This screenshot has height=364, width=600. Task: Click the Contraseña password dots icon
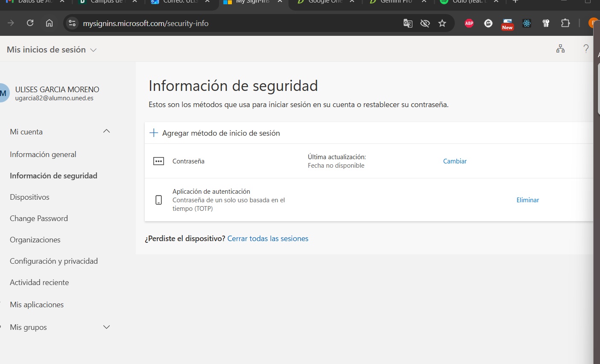coord(158,161)
